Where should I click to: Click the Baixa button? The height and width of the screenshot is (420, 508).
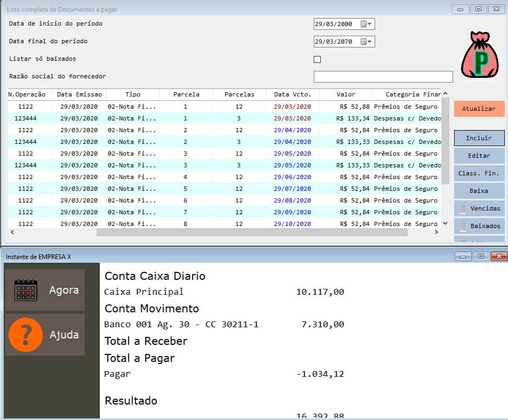(x=479, y=191)
